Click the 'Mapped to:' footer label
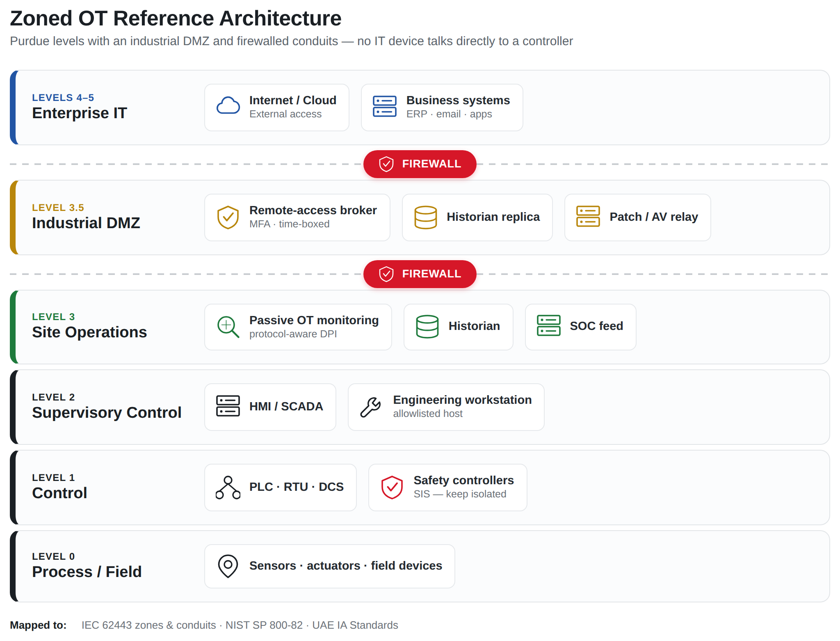Viewport: 840px width, 641px height. click(38, 625)
